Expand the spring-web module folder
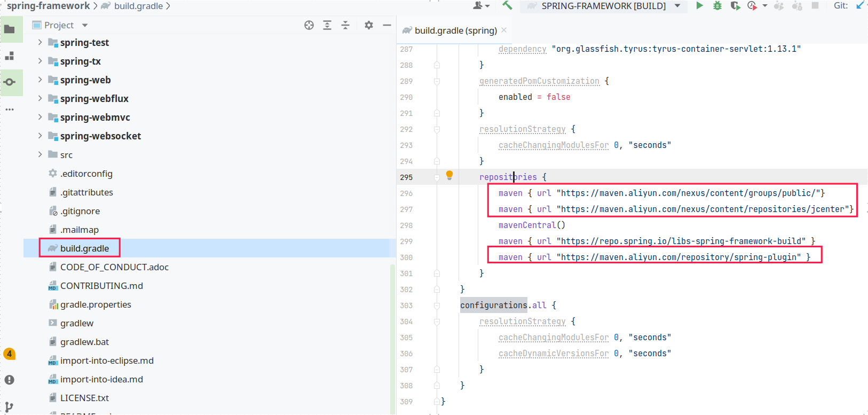Screen dimensions: 868x415 point(40,80)
